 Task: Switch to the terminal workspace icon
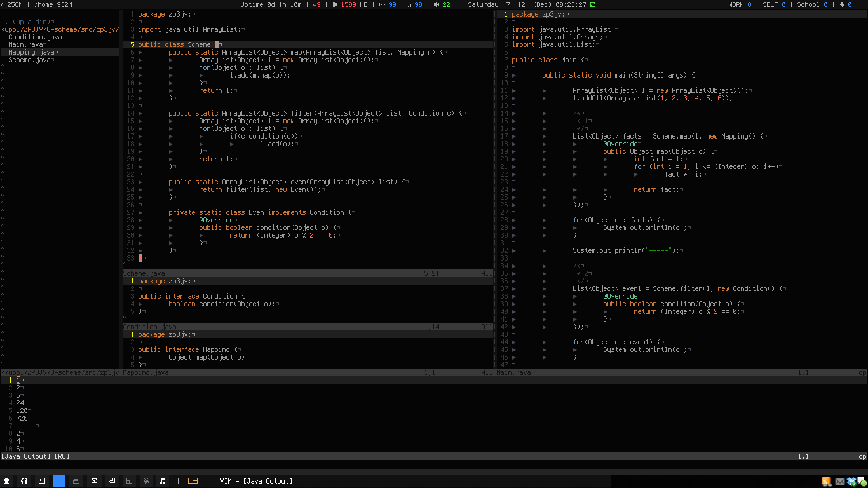(x=42, y=481)
